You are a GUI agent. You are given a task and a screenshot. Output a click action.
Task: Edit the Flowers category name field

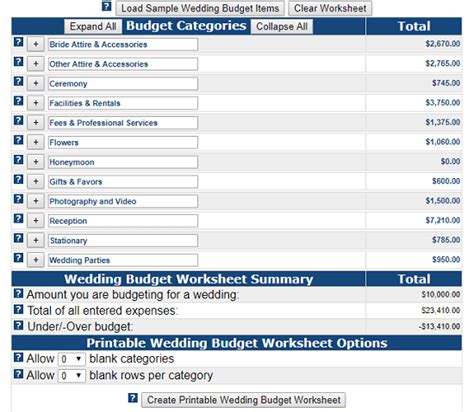click(x=123, y=143)
